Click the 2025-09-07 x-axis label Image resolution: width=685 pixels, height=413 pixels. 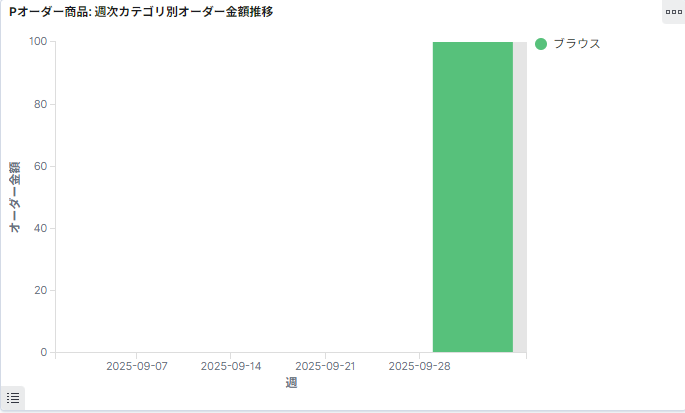tap(137, 367)
